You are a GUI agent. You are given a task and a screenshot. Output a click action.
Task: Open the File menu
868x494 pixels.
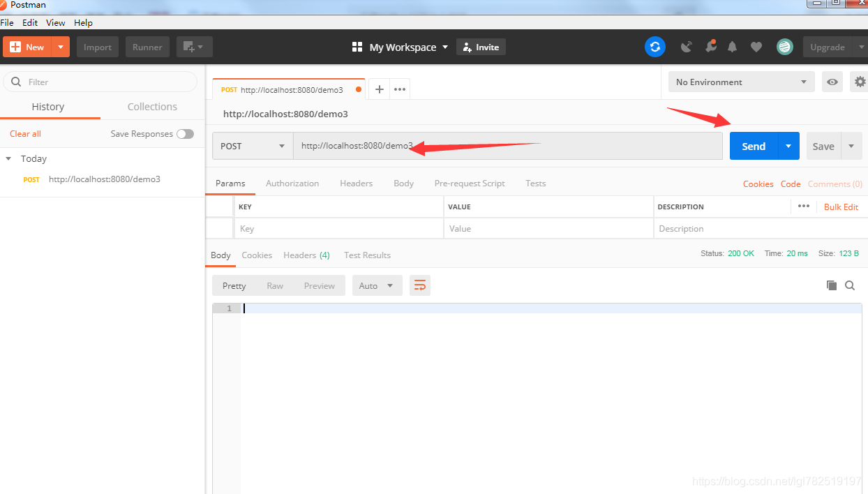point(7,22)
